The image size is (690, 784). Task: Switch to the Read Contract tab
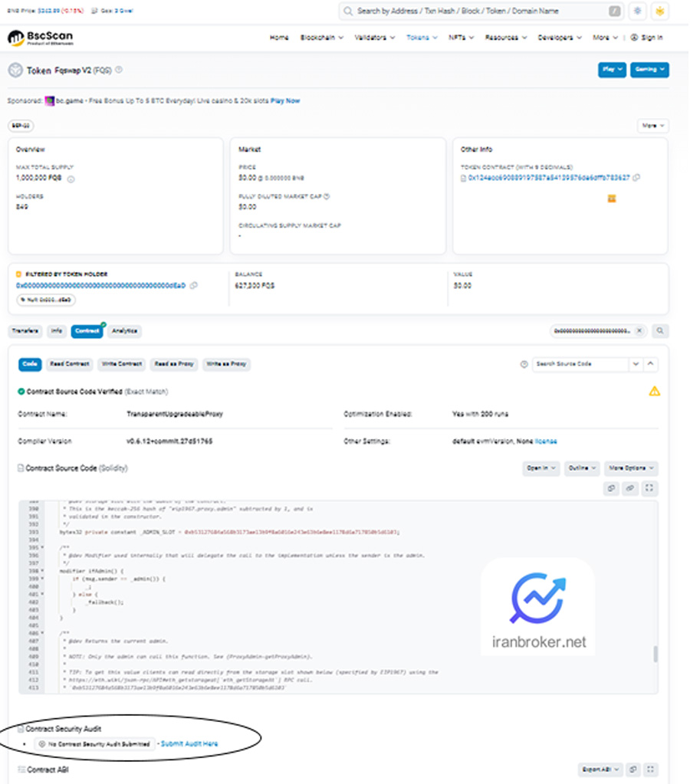click(x=70, y=364)
